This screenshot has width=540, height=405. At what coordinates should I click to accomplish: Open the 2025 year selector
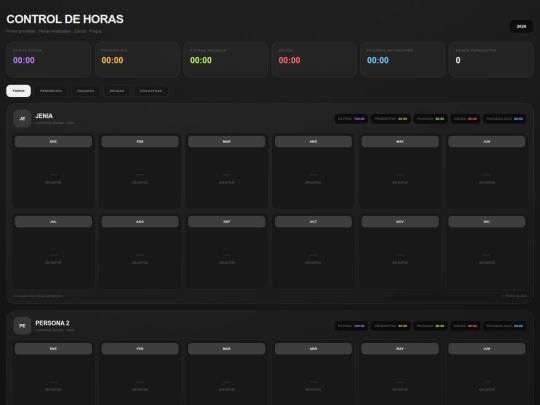(521, 27)
